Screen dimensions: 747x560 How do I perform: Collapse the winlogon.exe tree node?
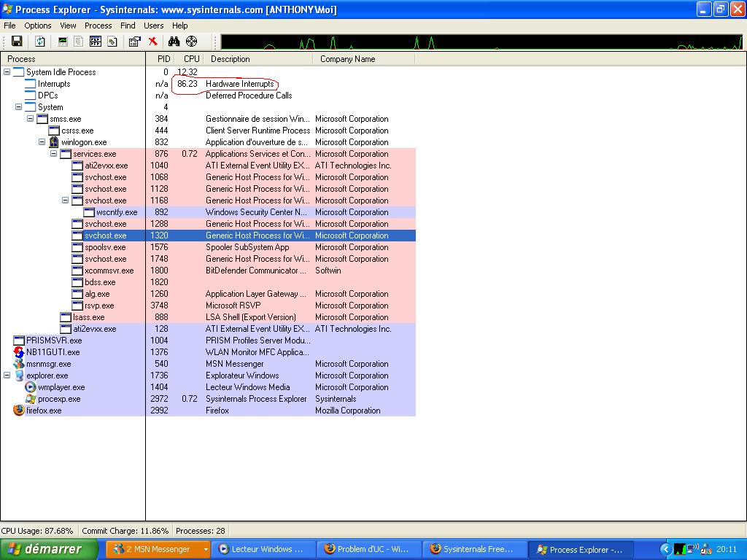42,142
